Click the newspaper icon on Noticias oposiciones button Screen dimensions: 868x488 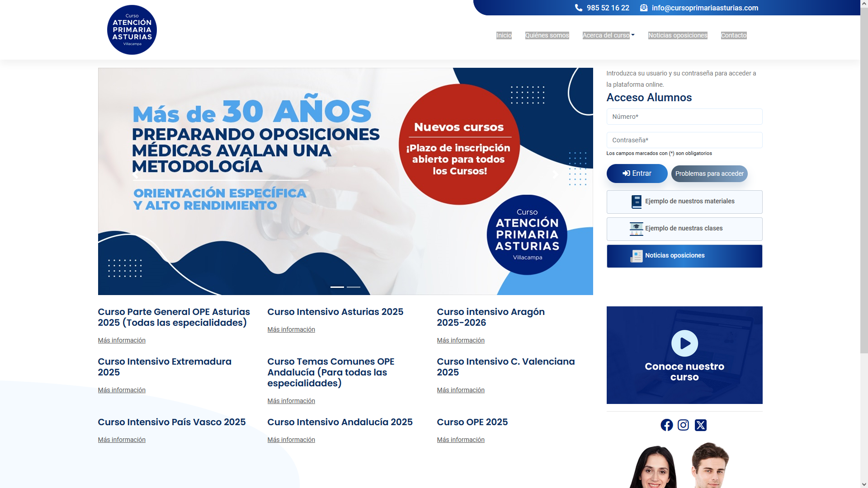click(x=636, y=256)
